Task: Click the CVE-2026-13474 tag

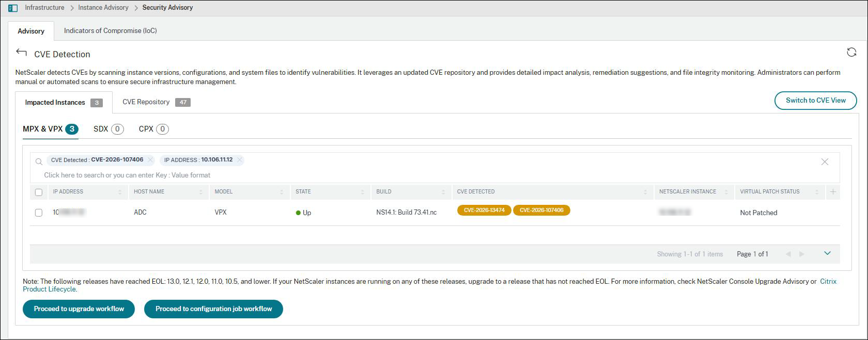Action: pyautogui.click(x=484, y=211)
